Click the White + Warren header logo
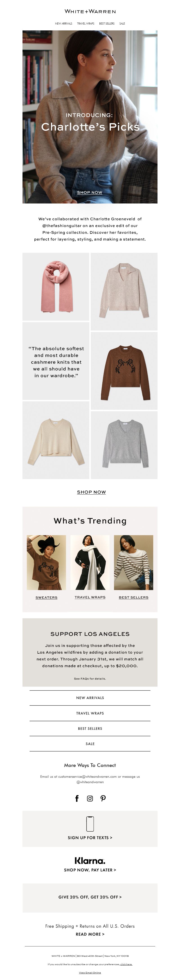180x980 pixels. (x=90, y=11)
